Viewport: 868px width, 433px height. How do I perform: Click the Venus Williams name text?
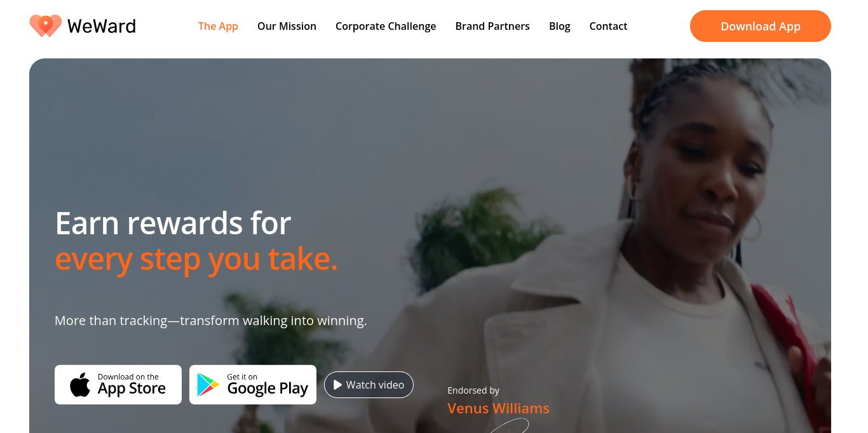[498, 408]
